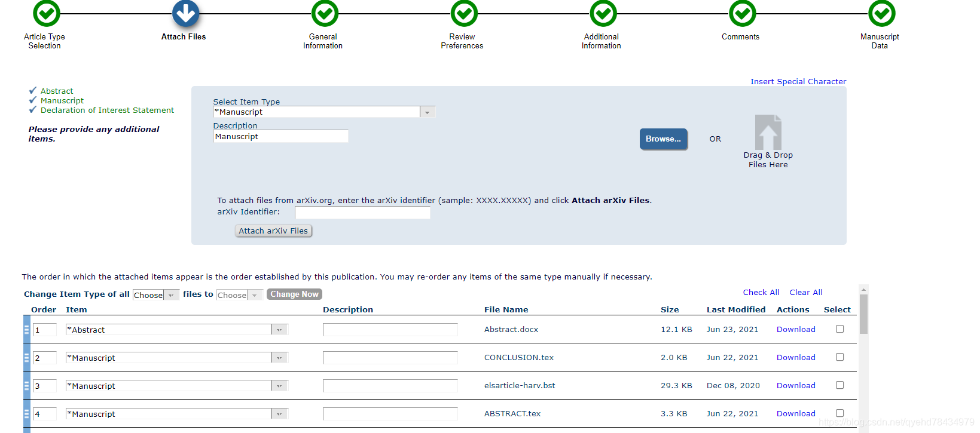
Task: Edit the order number field for Abstract.docx
Action: tap(44, 330)
